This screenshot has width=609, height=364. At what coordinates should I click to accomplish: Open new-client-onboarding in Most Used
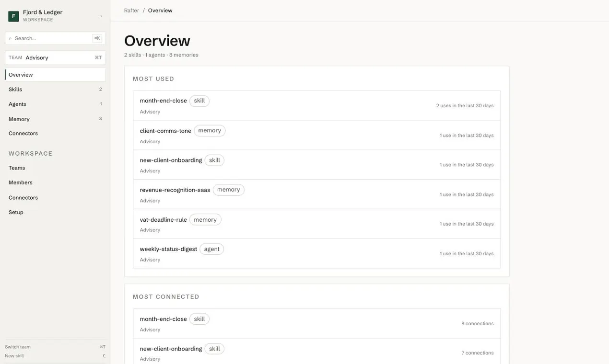pos(316,165)
